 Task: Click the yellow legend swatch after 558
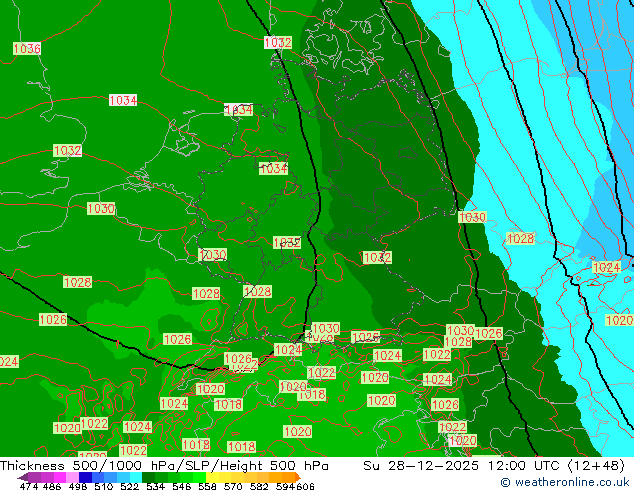click(212, 477)
